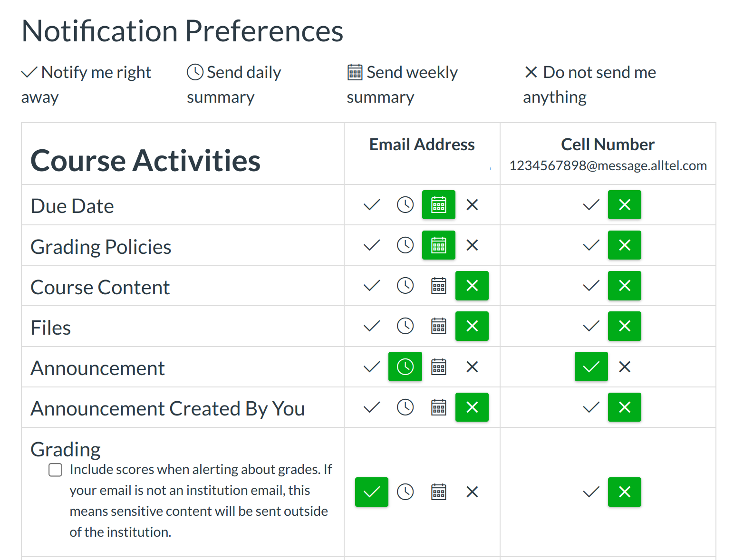Turn off Grading Policies email notifications
734x560 pixels.
pyautogui.click(x=472, y=245)
